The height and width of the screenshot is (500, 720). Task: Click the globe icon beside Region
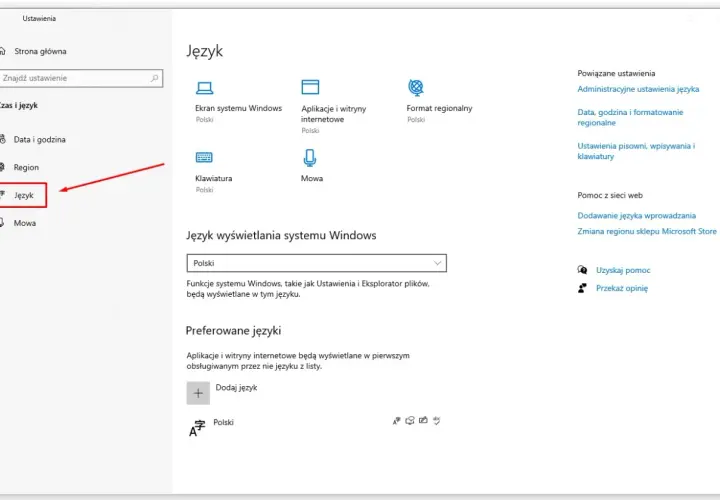coord(2,167)
